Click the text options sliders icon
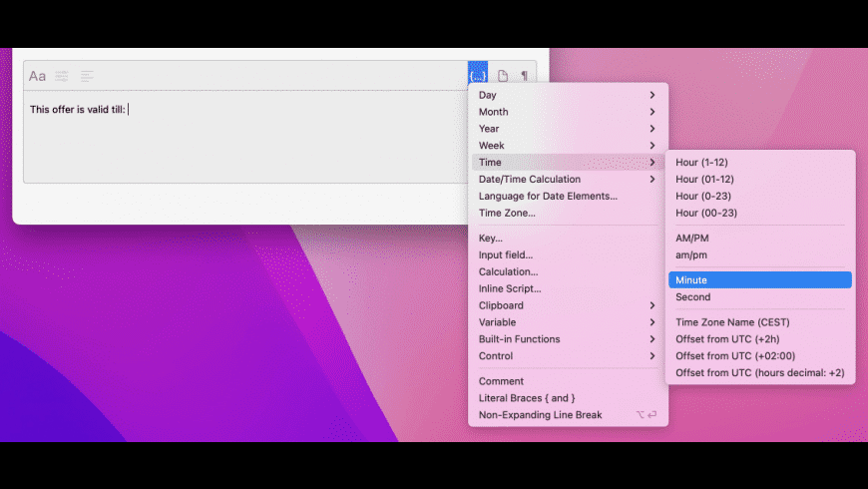This screenshot has width=868, height=489. click(x=62, y=76)
